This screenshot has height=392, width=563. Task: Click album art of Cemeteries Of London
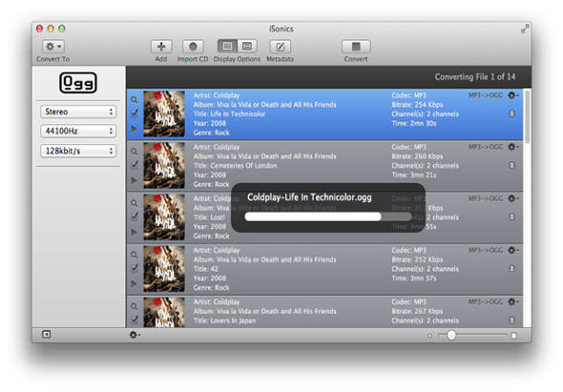coord(164,166)
